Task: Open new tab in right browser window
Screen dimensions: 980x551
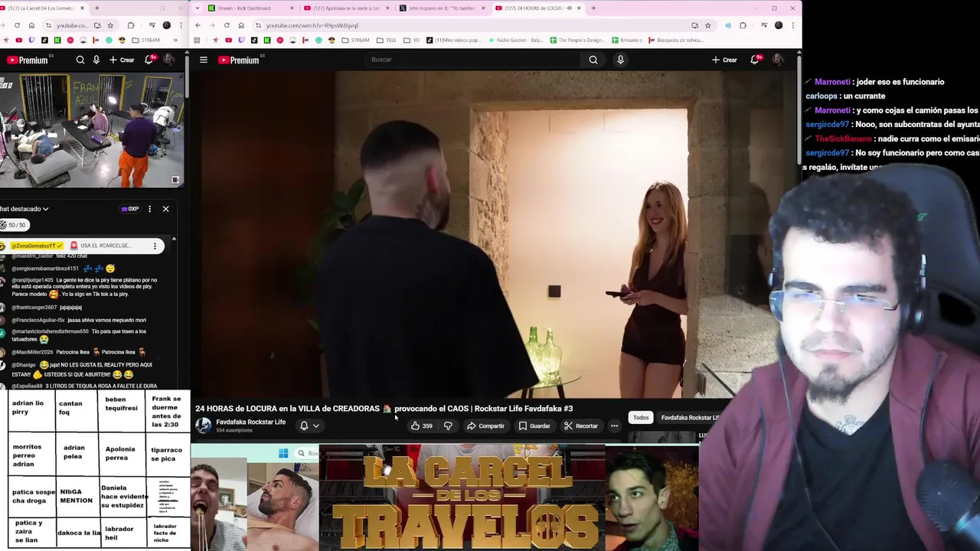Action: pos(593,8)
